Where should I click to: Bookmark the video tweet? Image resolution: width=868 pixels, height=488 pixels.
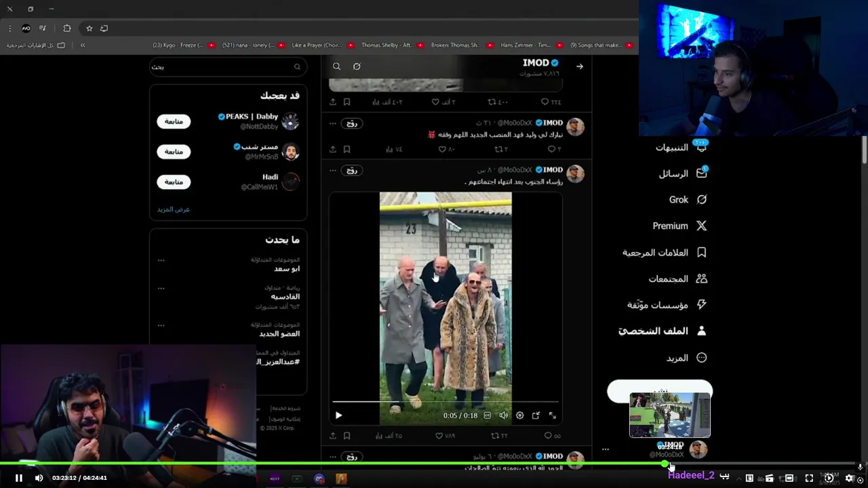347,436
